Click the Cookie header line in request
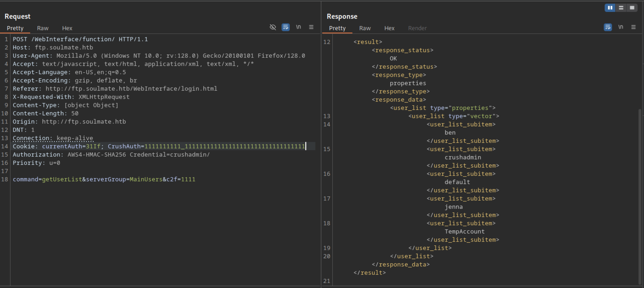 click(158, 146)
